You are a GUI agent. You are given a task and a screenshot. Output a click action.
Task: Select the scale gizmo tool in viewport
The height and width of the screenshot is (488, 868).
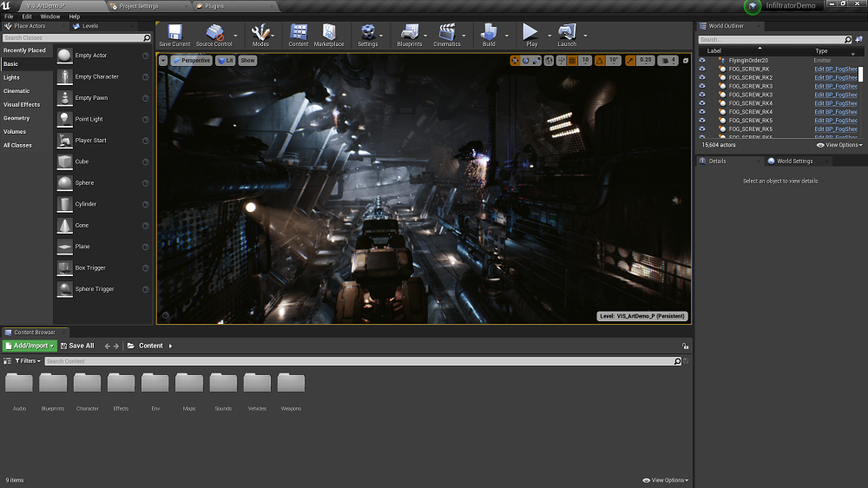coord(536,61)
